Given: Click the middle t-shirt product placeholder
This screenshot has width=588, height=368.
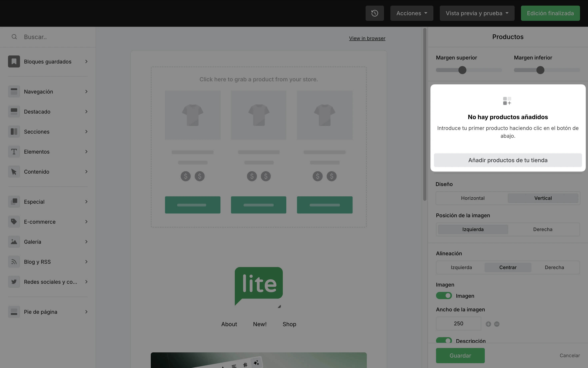Looking at the screenshot, I should point(259,115).
